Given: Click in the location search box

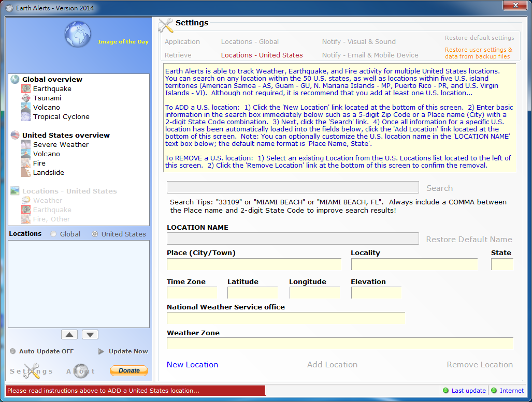Looking at the screenshot, I should point(293,187).
